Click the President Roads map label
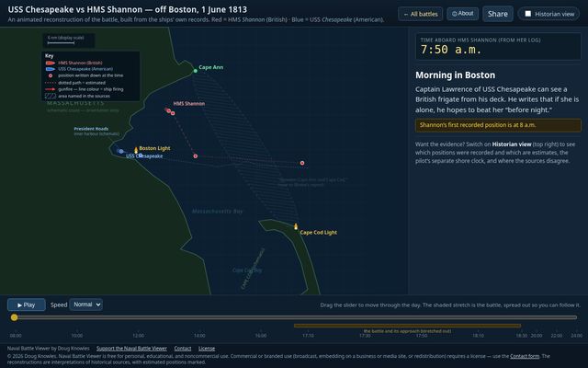Screen dimensions: 588x368 point(91,129)
